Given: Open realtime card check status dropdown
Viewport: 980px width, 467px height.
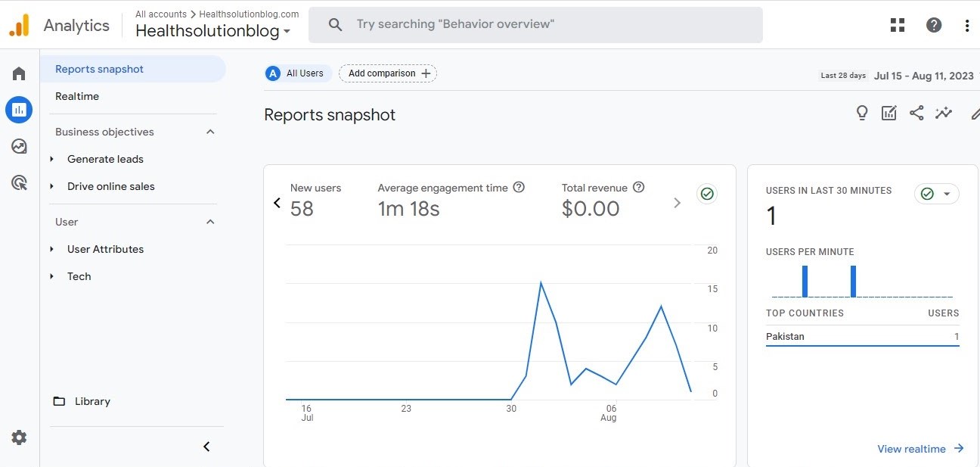Looking at the screenshot, I should point(937,194).
